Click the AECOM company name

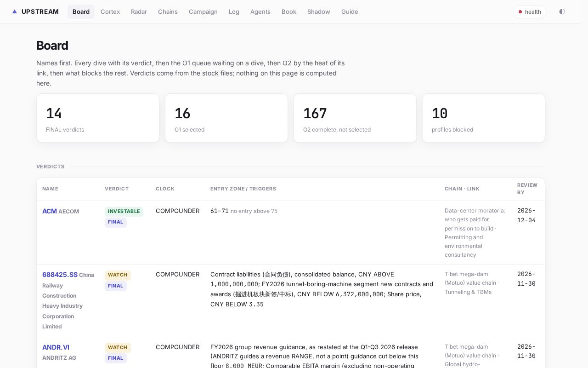tap(69, 212)
